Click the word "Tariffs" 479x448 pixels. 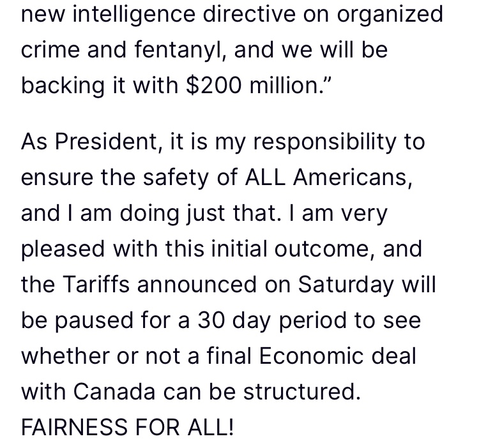coord(96,285)
